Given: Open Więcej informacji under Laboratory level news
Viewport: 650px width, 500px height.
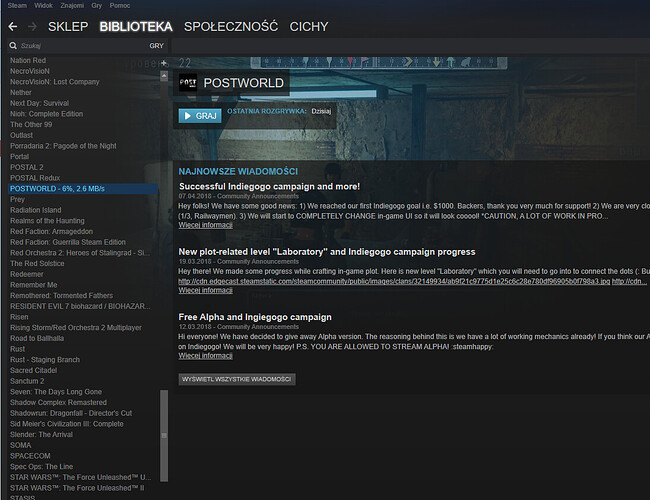Looking at the screenshot, I should tap(206, 290).
